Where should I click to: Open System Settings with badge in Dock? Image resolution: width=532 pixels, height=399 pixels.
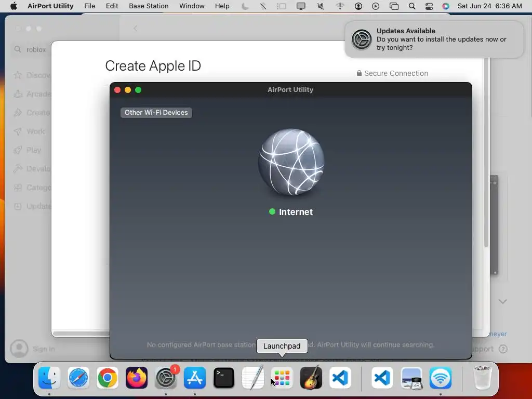pos(166,378)
